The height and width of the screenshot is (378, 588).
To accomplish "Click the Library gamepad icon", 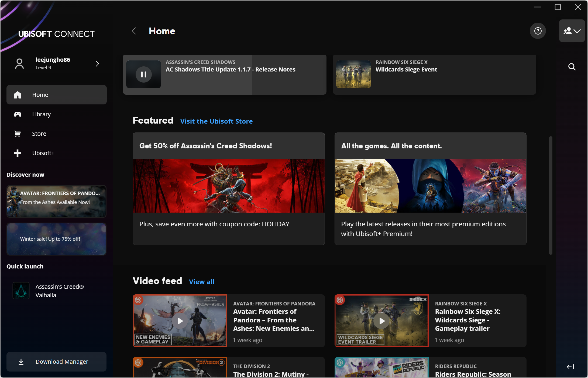I will [18, 114].
